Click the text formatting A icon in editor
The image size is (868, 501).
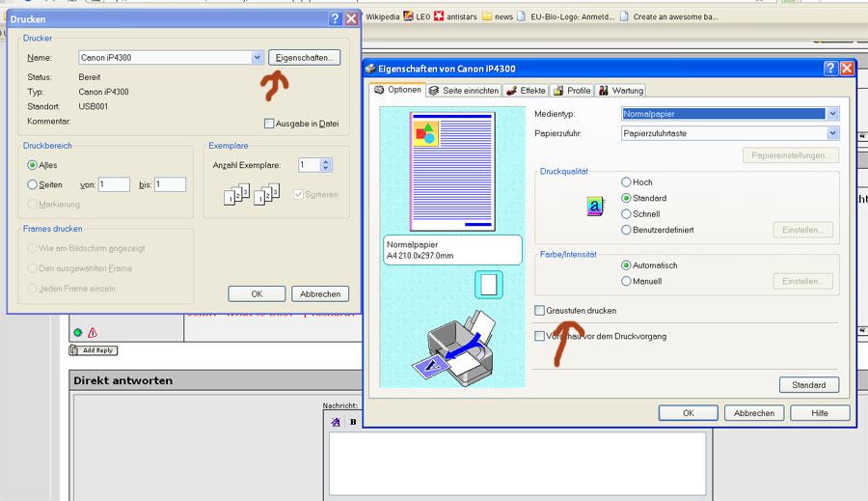click(336, 422)
